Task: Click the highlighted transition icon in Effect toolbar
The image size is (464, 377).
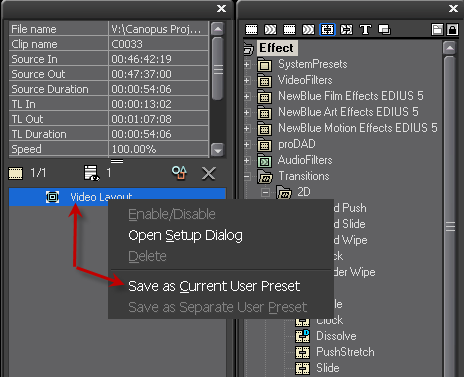Action: (x=327, y=30)
